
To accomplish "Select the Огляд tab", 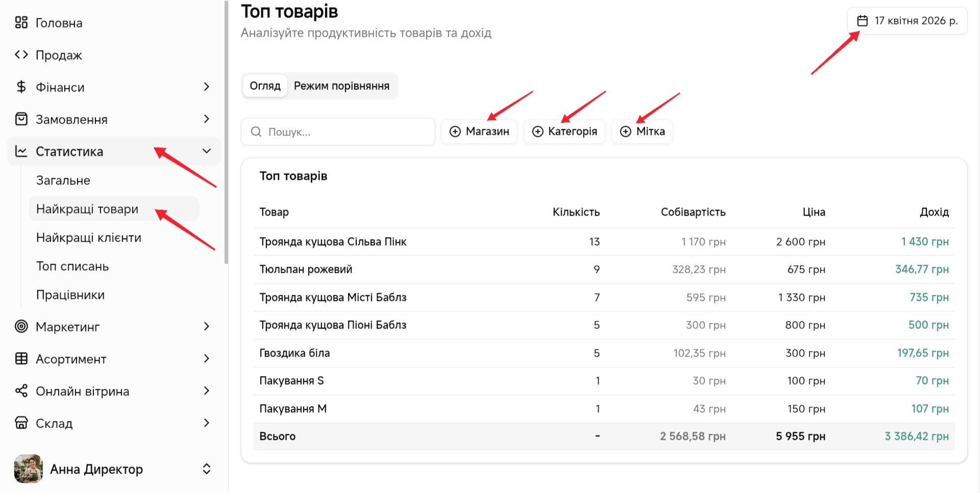I will pyautogui.click(x=265, y=86).
